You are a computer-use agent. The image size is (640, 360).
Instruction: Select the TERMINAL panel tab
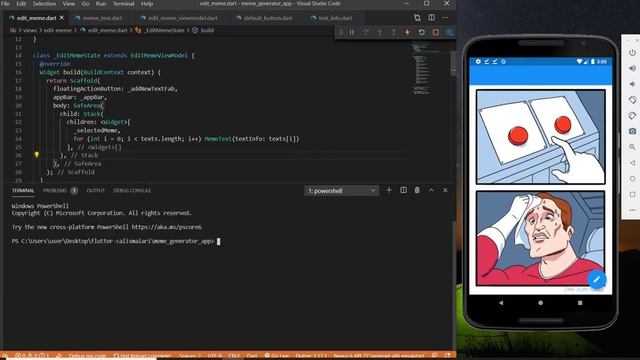[23, 191]
